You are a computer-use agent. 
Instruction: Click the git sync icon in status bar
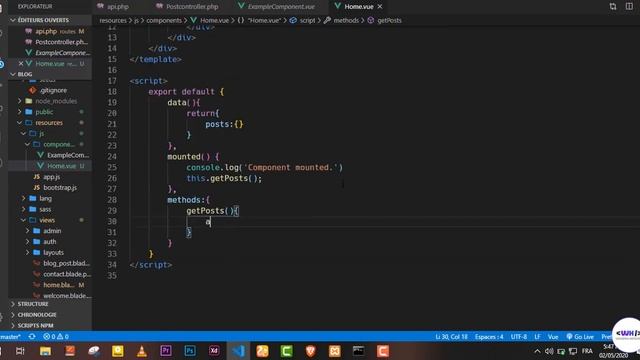click(32, 337)
